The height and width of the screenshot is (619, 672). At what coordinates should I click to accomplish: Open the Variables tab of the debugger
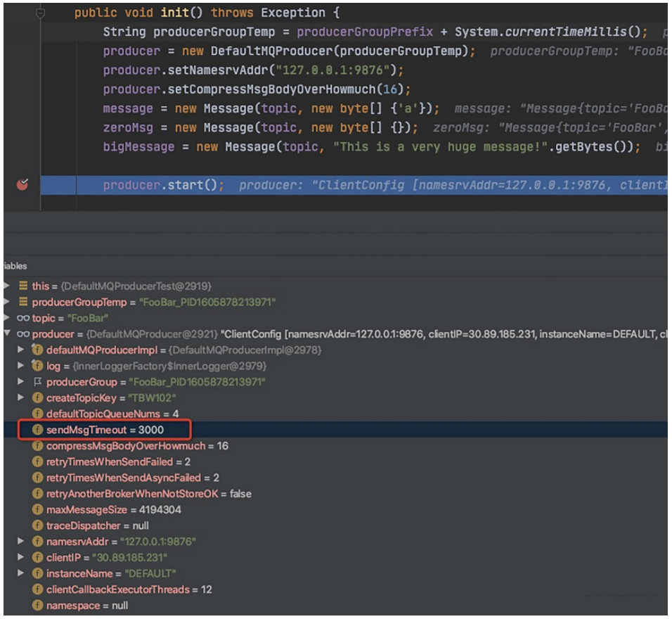15,266
